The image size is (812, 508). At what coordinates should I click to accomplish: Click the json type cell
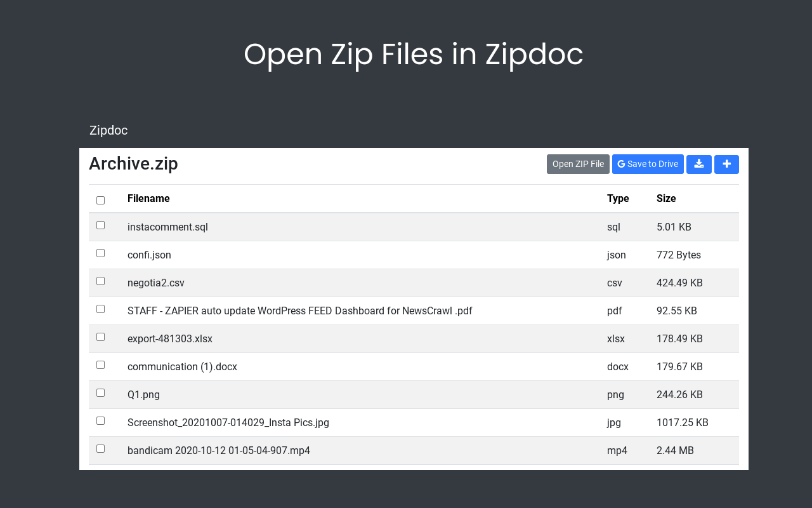tap(617, 255)
